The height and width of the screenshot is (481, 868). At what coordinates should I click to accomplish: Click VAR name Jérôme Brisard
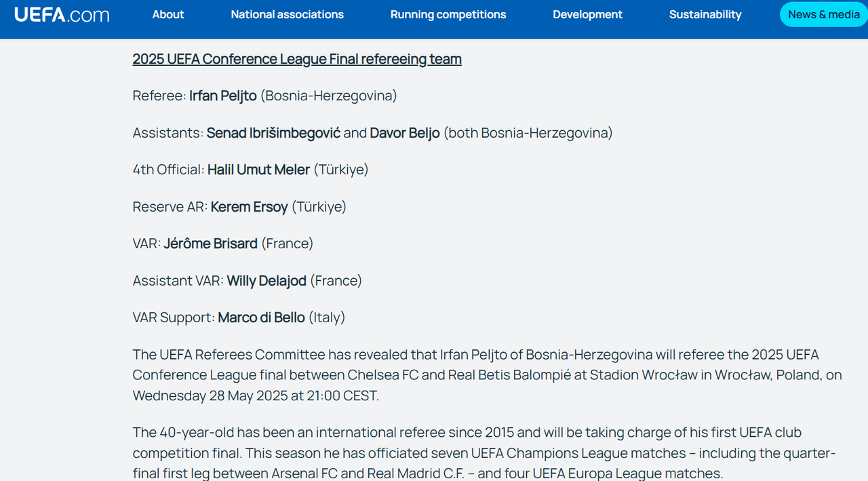pos(211,244)
